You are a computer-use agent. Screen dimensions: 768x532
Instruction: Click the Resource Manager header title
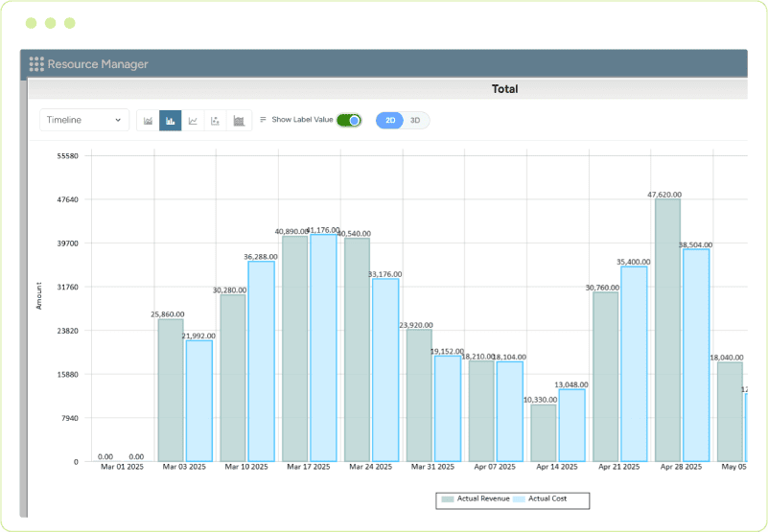(x=98, y=64)
